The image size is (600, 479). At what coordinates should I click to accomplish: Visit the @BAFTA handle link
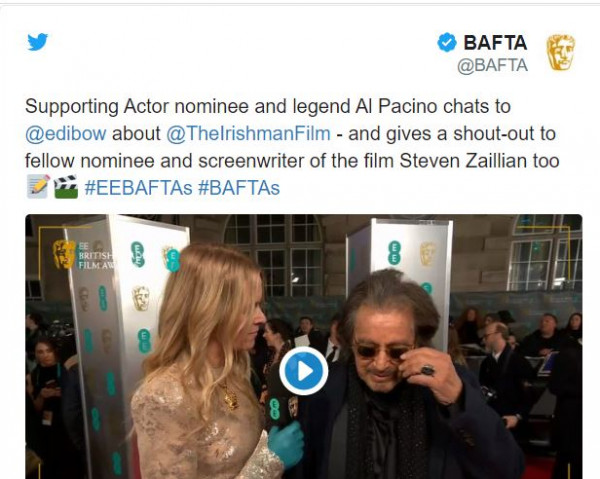(492, 66)
